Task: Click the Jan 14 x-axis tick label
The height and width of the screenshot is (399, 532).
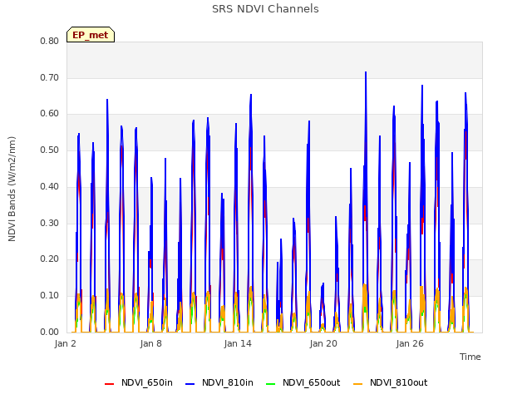Action: coord(238,343)
